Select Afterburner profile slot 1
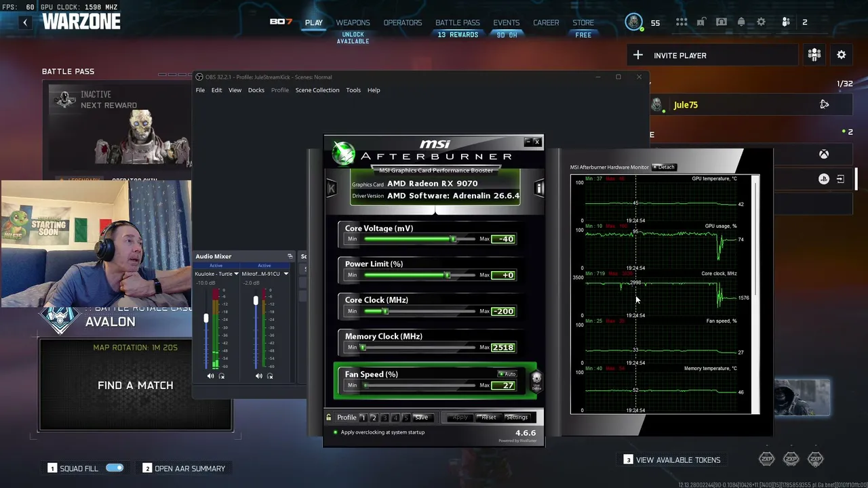Viewport: 868px width, 488px height. (x=363, y=418)
